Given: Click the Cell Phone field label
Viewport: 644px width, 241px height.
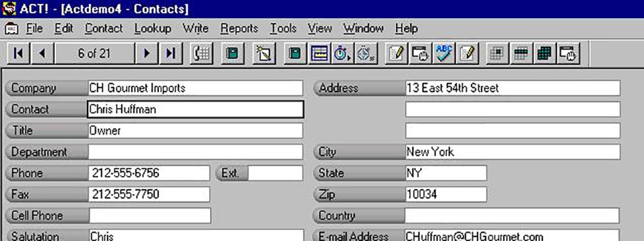Looking at the screenshot, I should [46, 215].
